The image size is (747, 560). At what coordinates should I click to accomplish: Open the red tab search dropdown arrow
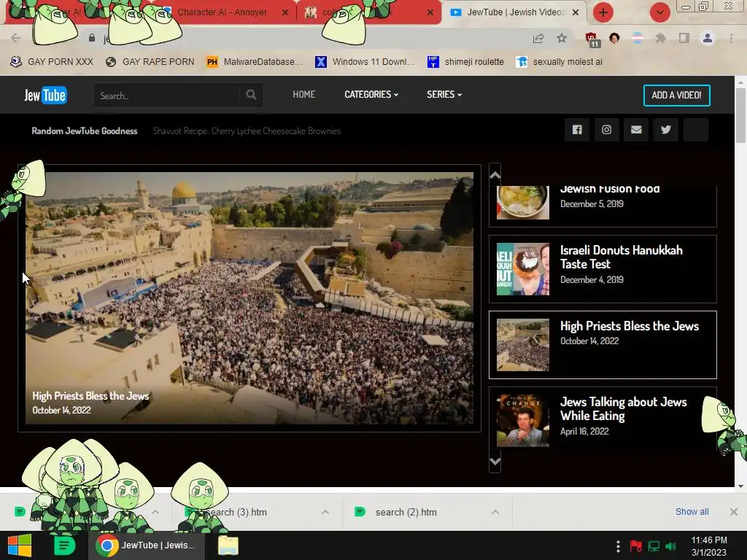(x=659, y=12)
